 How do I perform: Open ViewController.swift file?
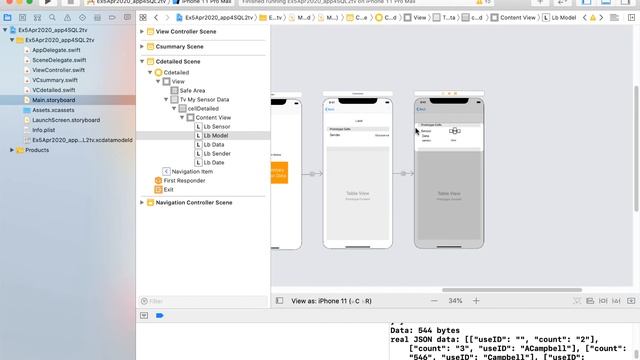[58, 70]
